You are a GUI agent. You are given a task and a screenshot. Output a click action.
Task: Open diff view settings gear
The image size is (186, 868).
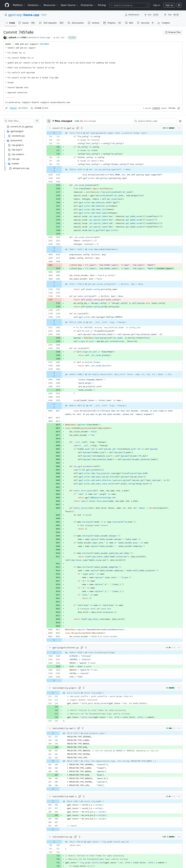(180, 121)
